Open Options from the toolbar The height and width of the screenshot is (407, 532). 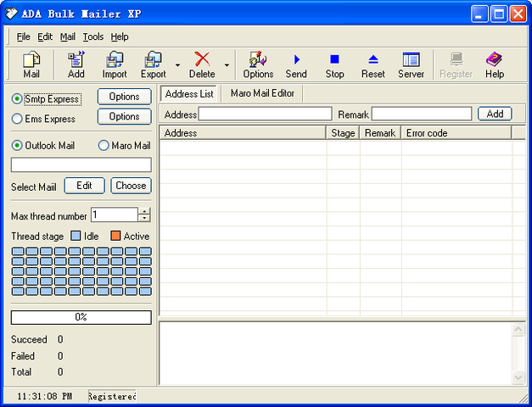258,64
